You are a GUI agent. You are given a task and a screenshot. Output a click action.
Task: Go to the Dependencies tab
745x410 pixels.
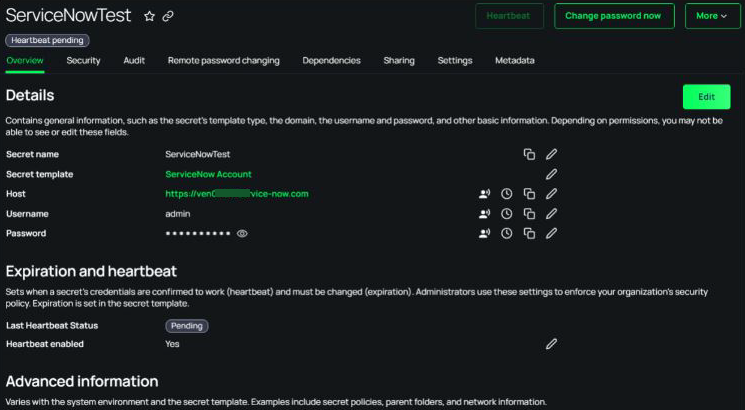coord(331,61)
